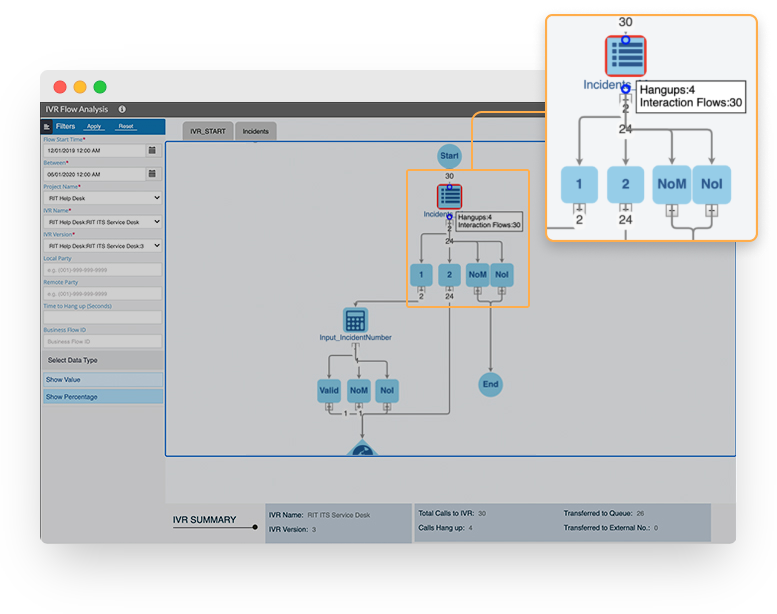Click the Between date field
Viewport: 777px width, 614px height.
(x=94, y=174)
